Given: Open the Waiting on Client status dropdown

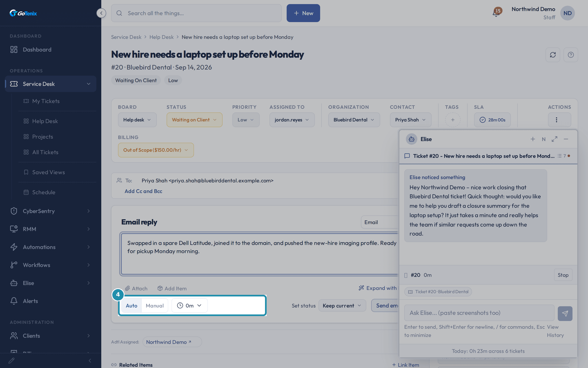Looking at the screenshot, I should (194, 120).
